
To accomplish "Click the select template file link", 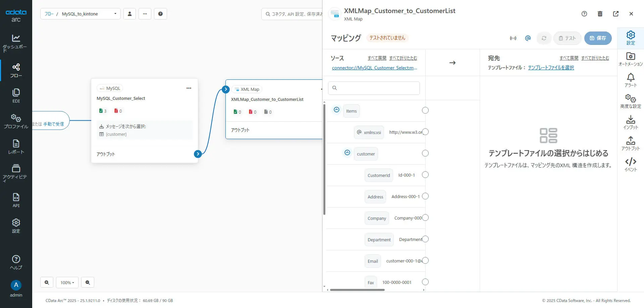I will click(551, 68).
